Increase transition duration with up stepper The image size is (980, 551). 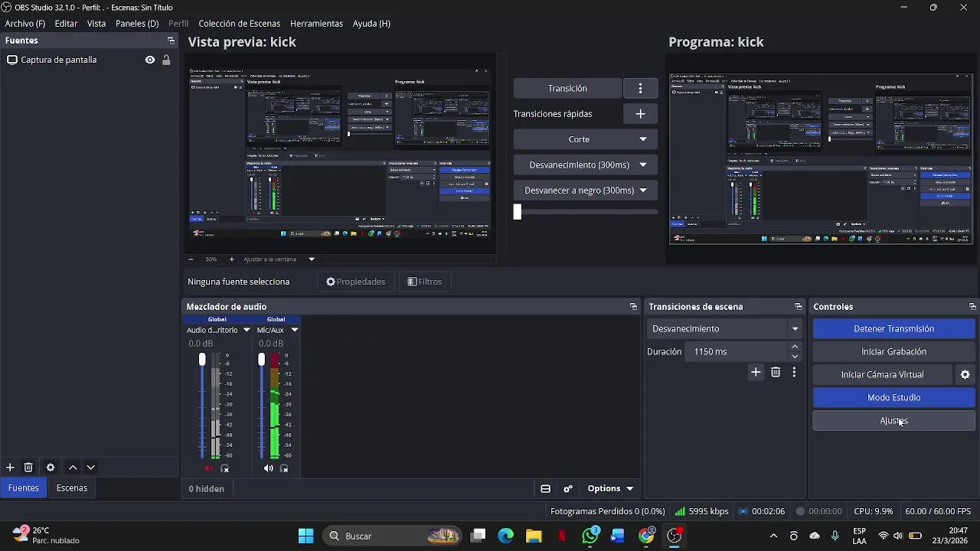click(795, 347)
